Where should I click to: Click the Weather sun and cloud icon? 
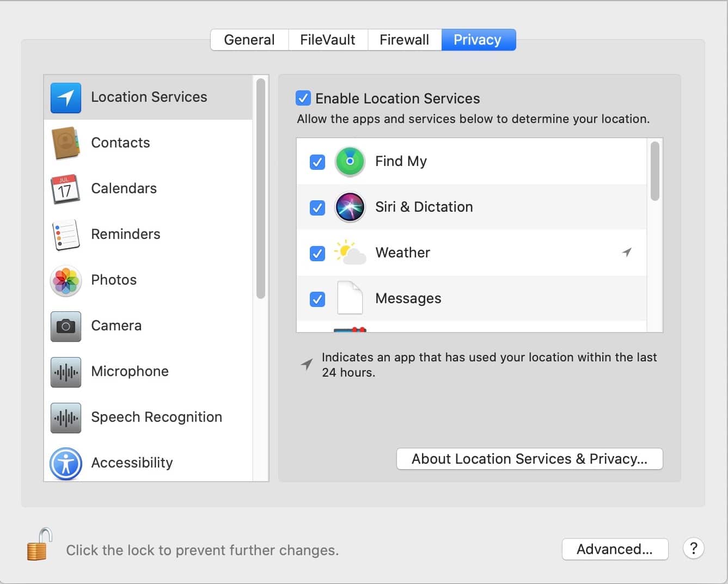350,253
